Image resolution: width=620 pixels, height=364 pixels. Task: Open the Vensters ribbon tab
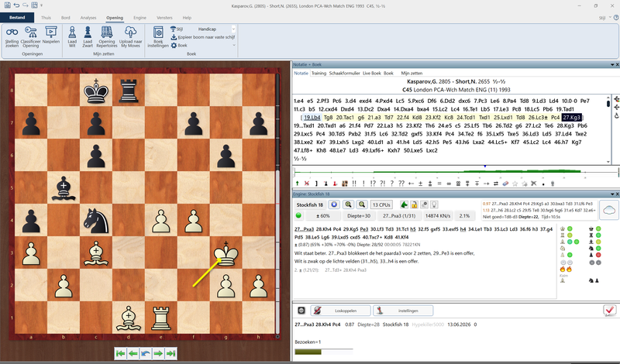click(164, 18)
